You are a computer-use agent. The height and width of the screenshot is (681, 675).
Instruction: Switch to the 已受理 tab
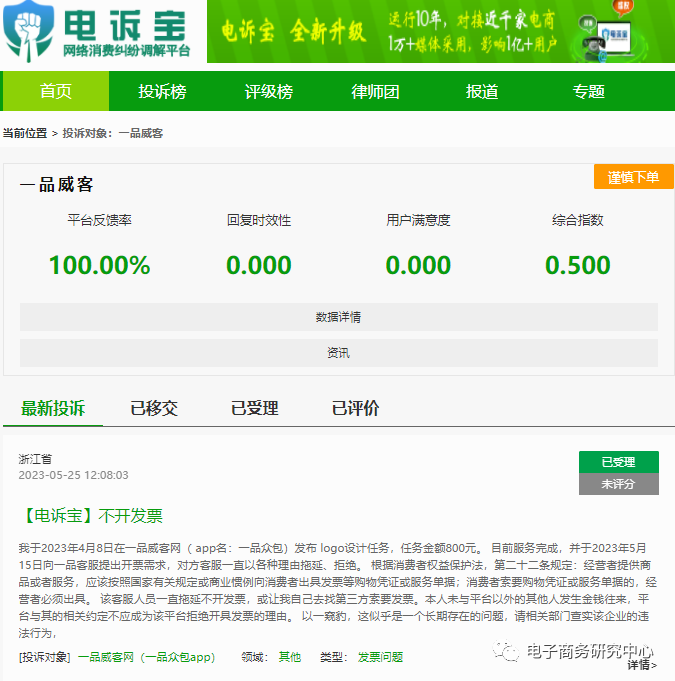click(255, 408)
